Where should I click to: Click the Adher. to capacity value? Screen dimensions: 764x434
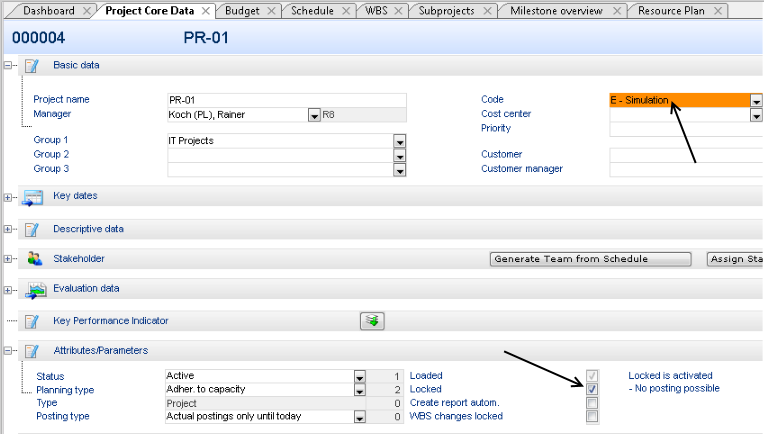206,389
